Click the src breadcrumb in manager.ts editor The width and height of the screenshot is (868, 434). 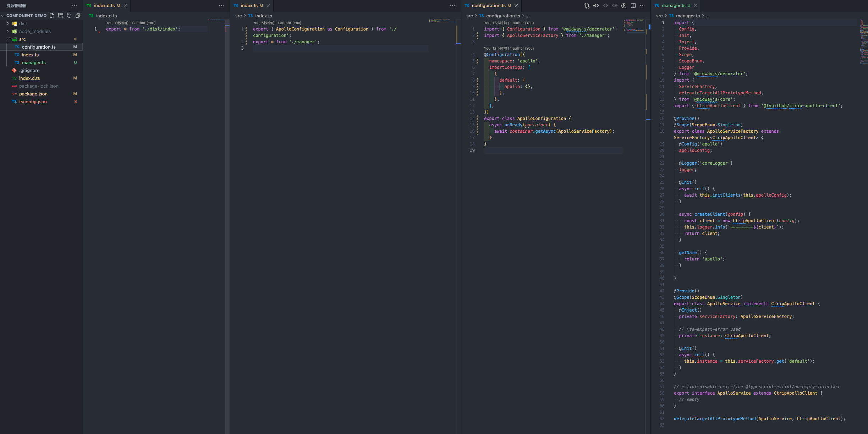tap(659, 16)
